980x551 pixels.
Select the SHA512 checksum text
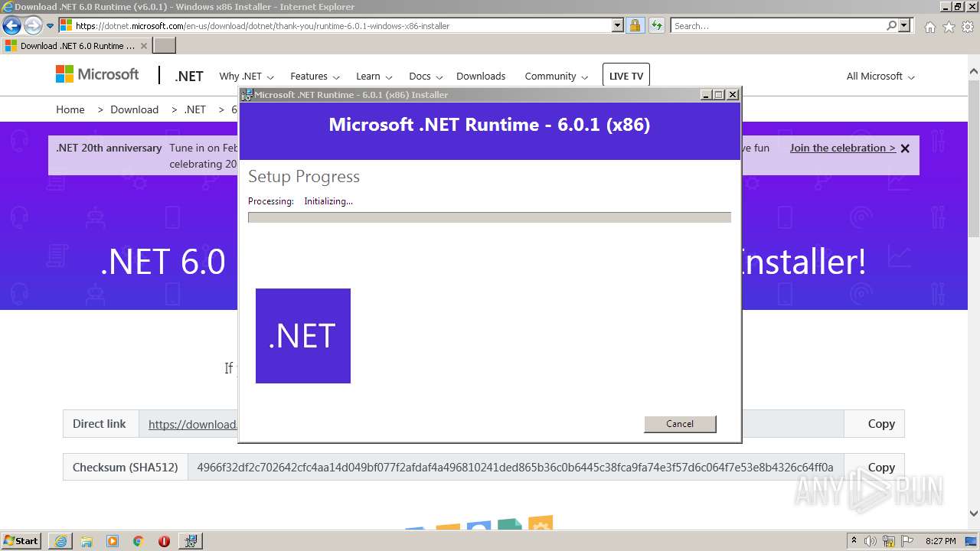coord(515,467)
